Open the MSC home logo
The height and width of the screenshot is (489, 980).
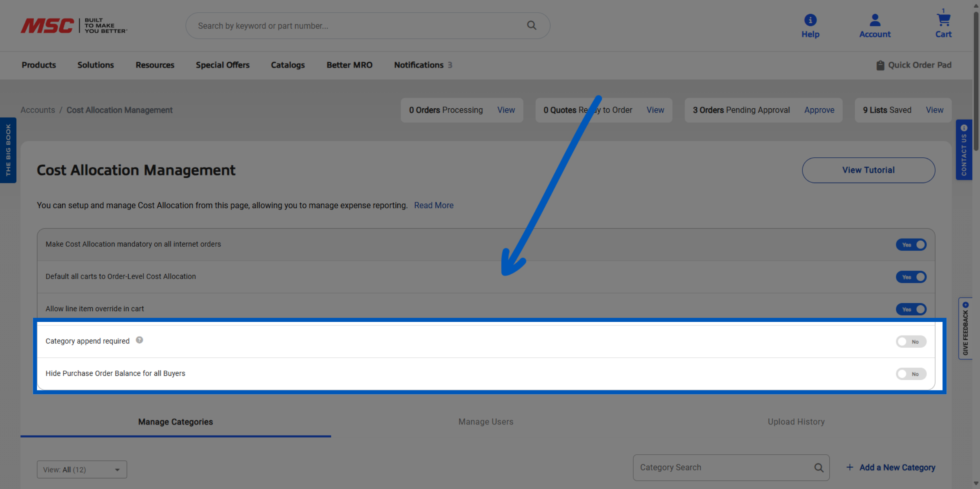(x=74, y=26)
